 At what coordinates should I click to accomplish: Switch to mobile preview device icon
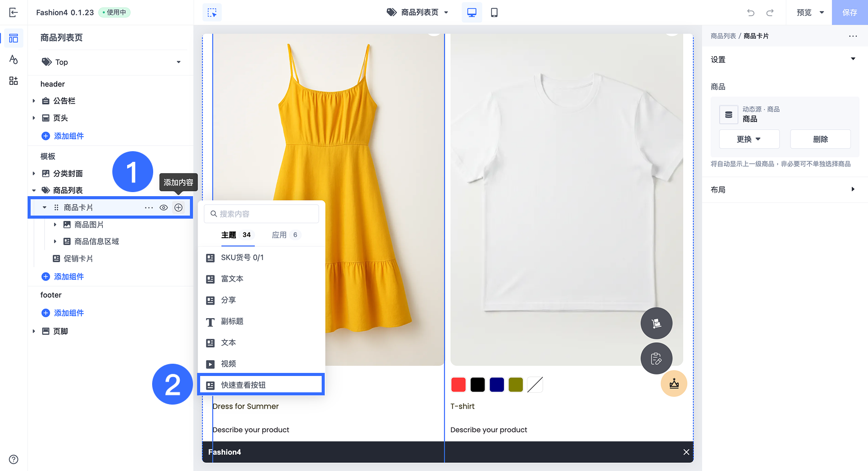tap(494, 12)
